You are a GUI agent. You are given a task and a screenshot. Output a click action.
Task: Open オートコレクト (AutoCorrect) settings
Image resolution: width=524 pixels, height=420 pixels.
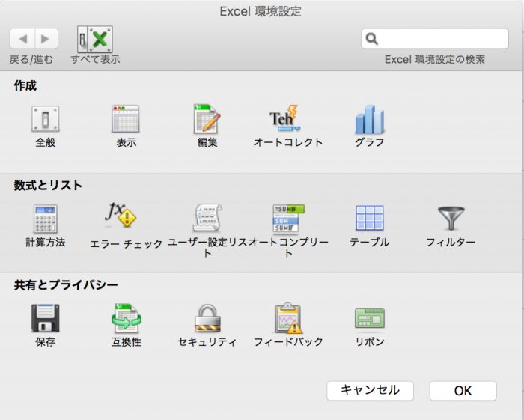pyautogui.click(x=287, y=119)
